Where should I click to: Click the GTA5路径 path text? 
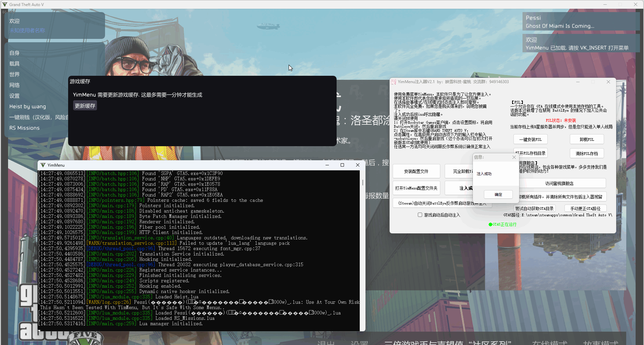coord(558,215)
